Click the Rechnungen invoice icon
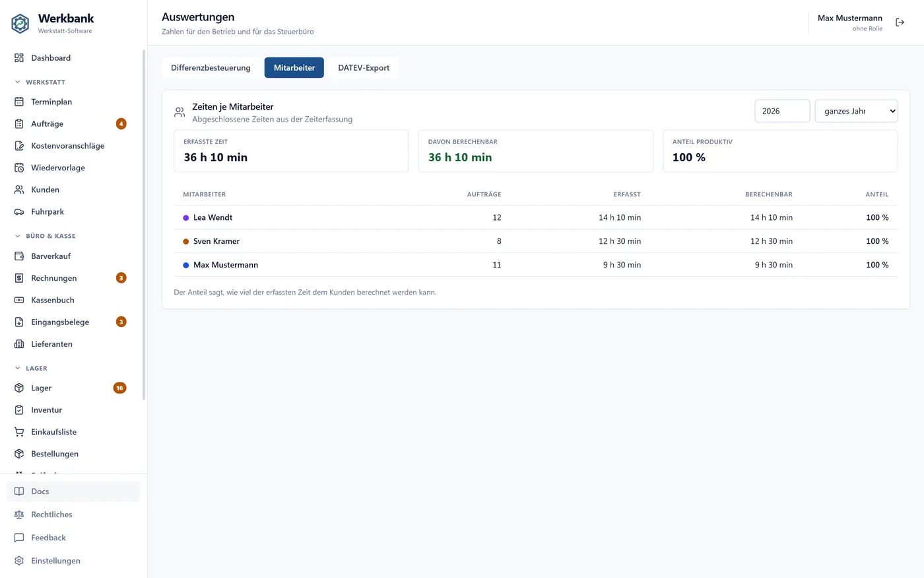The height and width of the screenshot is (578, 924). (x=19, y=278)
